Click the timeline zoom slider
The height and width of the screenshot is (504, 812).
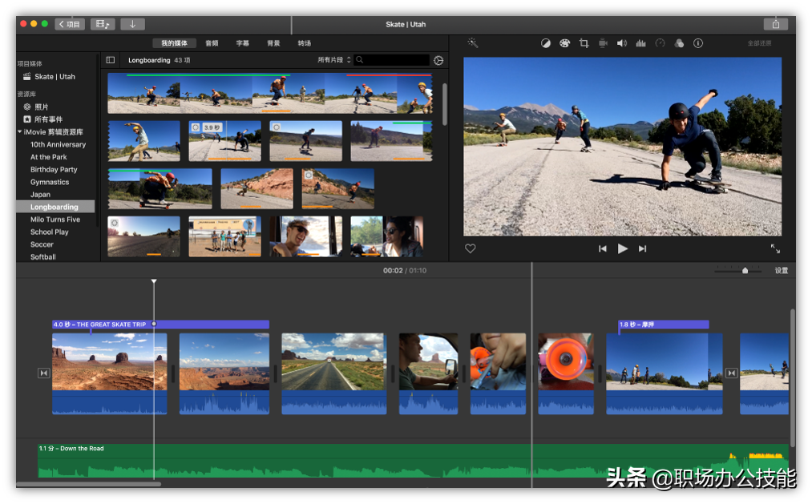coord(745,271)
